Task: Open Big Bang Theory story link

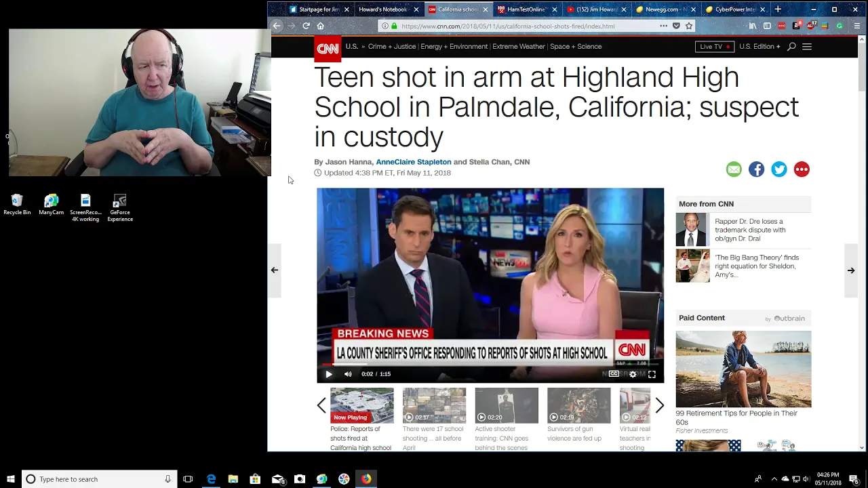Action: pyautogui.click(x=757, y=266)
